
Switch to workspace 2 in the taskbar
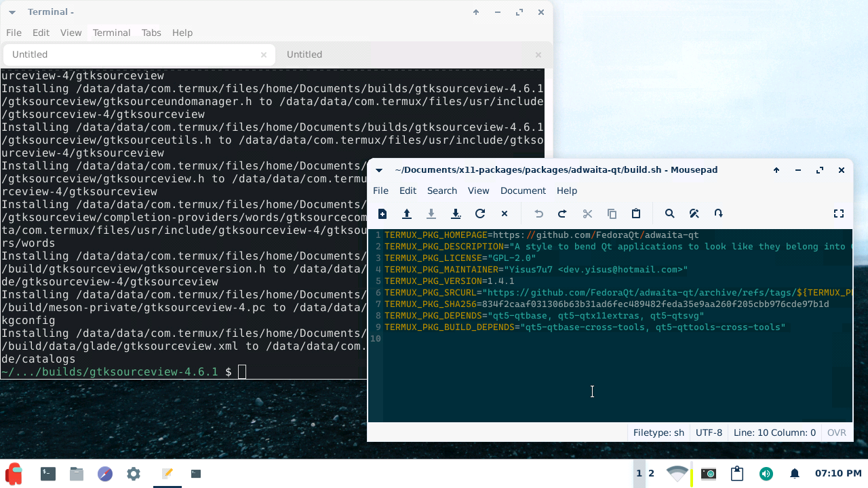650,474
